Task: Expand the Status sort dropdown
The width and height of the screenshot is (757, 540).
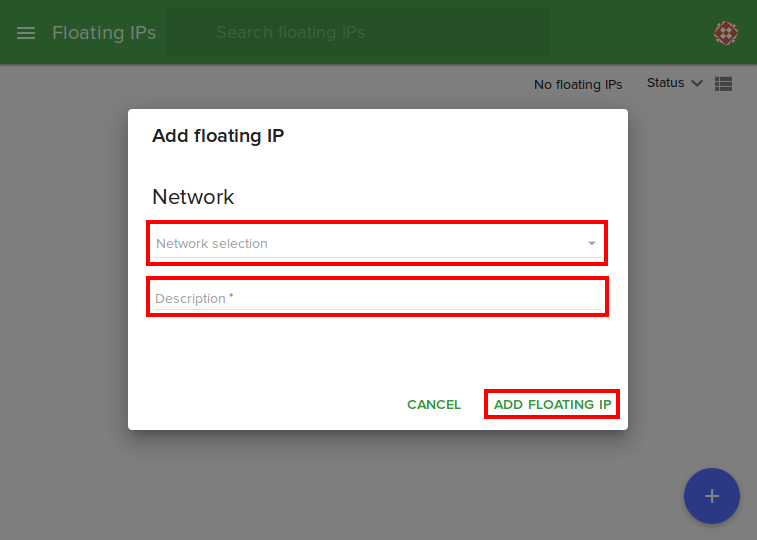Action: (666, 83)
